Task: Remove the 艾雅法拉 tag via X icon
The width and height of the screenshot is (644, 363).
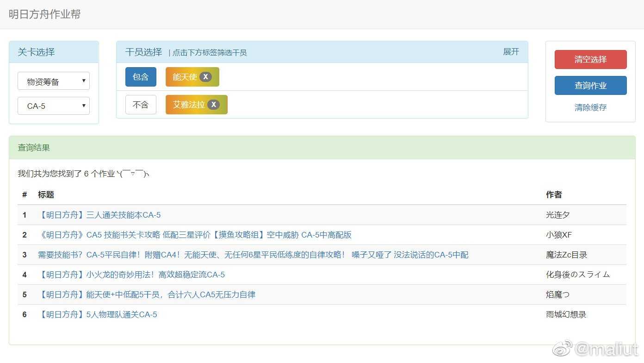Action: point(213,105)
